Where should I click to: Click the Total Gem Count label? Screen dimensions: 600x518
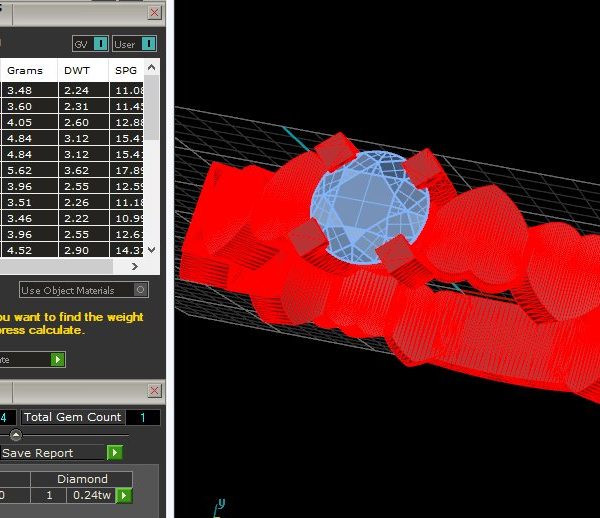(x=73, y=417)
